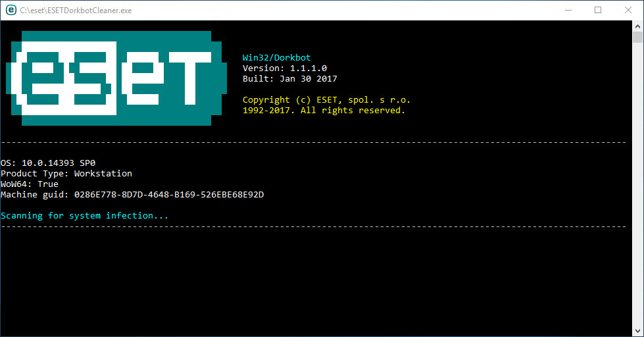Click the ESET ASCII logo banner
Image resolution: width=644 pixels, height=337 pixels.
point(116,78)
